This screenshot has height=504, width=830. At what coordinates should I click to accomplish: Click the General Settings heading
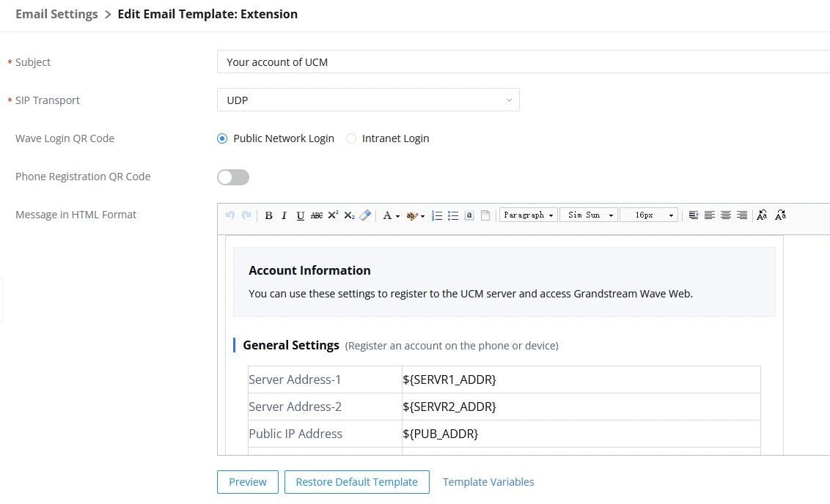(291, 345)
